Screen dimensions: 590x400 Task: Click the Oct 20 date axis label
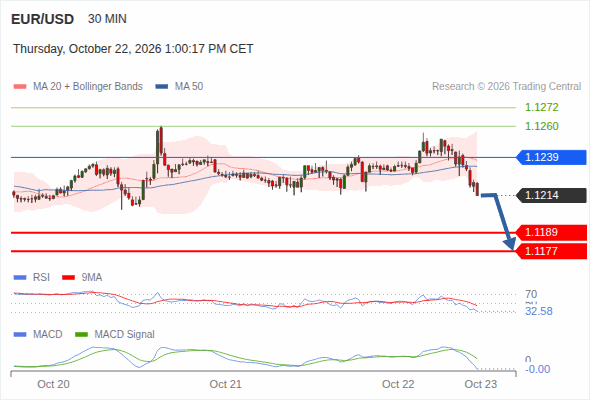click(x=53, y=385)
